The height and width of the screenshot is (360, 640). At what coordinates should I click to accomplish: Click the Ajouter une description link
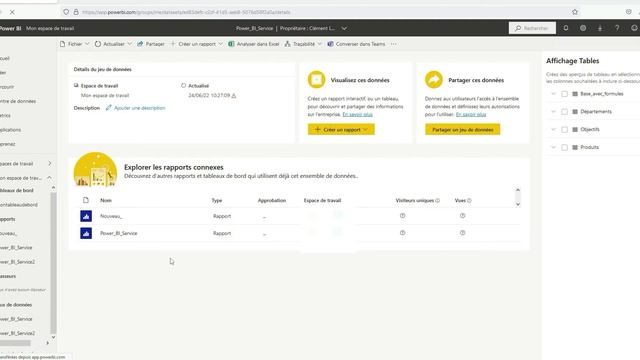tap(140, 108)
